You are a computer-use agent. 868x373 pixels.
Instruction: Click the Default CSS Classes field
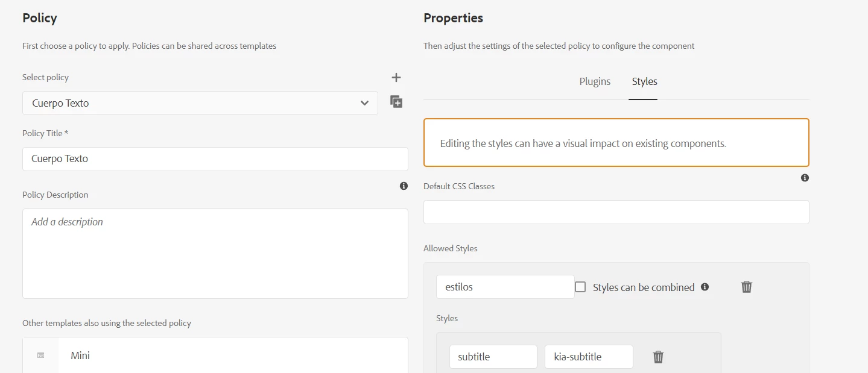tap(616, 212)
